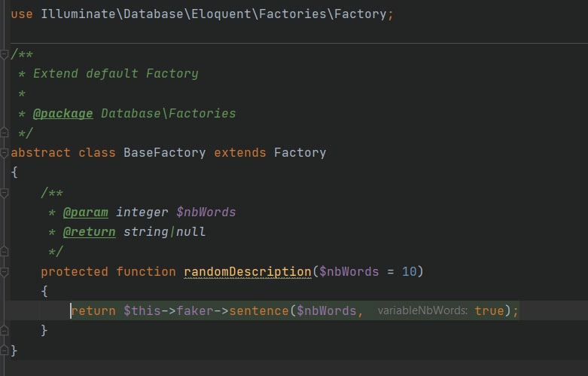Screen dimensions: 588x376
Task: Collapse the abstract class BaseFactory declaration
Action: (4, 153)
